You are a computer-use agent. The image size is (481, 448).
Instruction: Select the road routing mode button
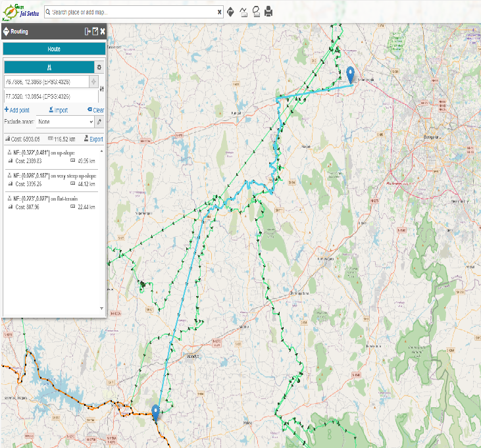[x=49, y=67]
